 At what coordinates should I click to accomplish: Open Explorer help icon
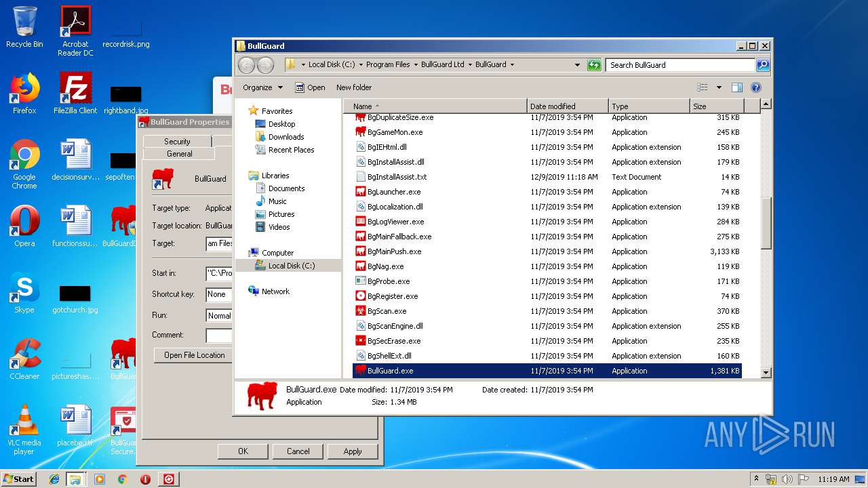pyautogui.click(x=756, y=87)
